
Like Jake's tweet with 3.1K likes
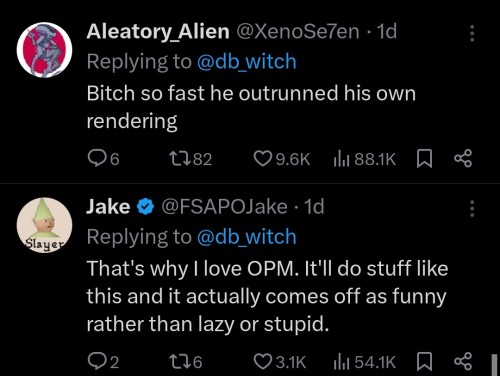[x=280, y=362]
